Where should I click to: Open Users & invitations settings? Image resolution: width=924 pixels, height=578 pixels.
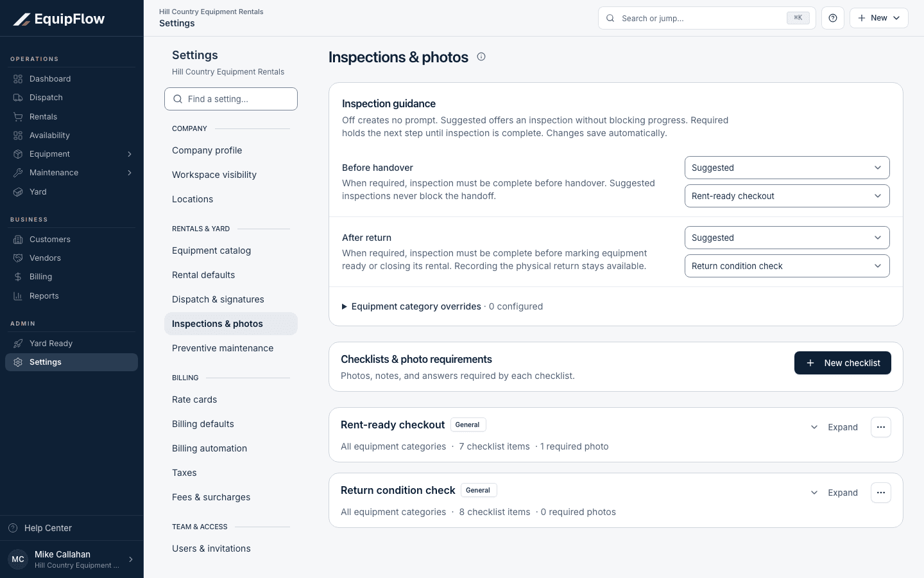pyautogui.click(x=231, y=548)
